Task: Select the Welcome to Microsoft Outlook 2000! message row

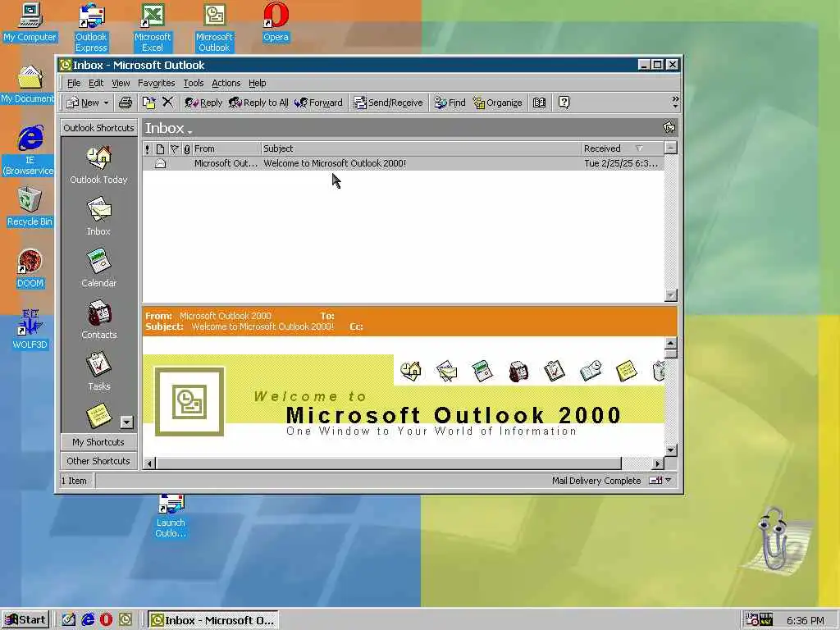Action: pos(403,163)
